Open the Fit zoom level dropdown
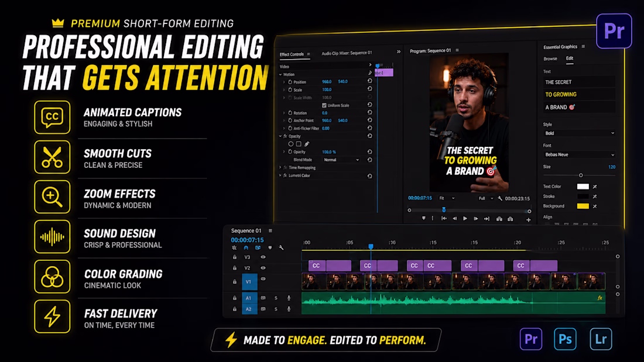 point(447,198)
